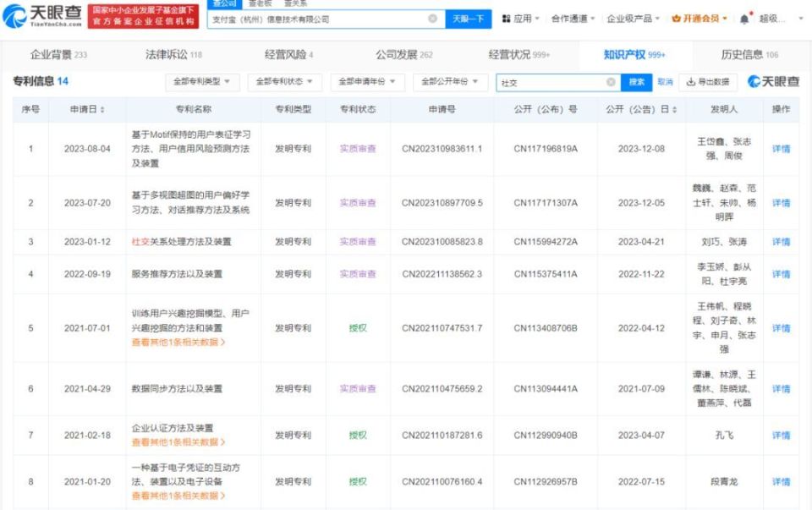Click the export data download icon

point(690,82)
